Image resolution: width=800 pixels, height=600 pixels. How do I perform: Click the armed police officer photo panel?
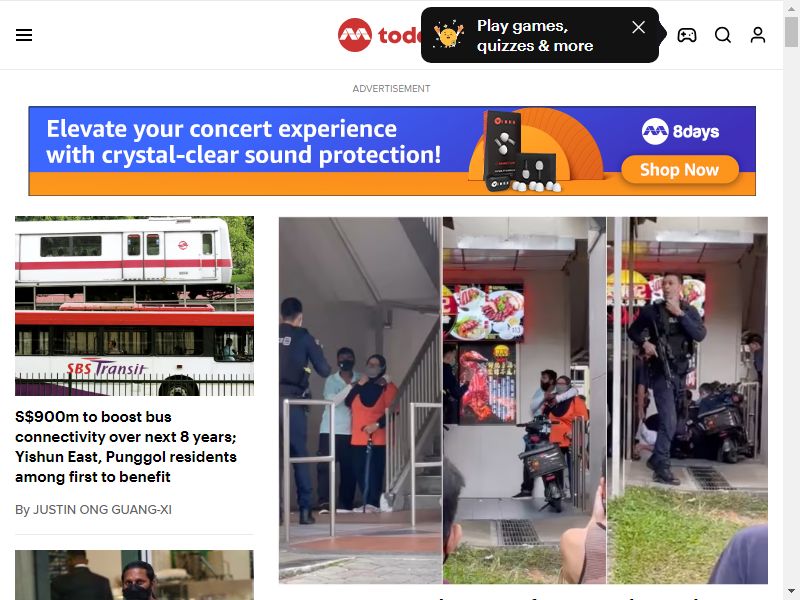pos(687,401)
